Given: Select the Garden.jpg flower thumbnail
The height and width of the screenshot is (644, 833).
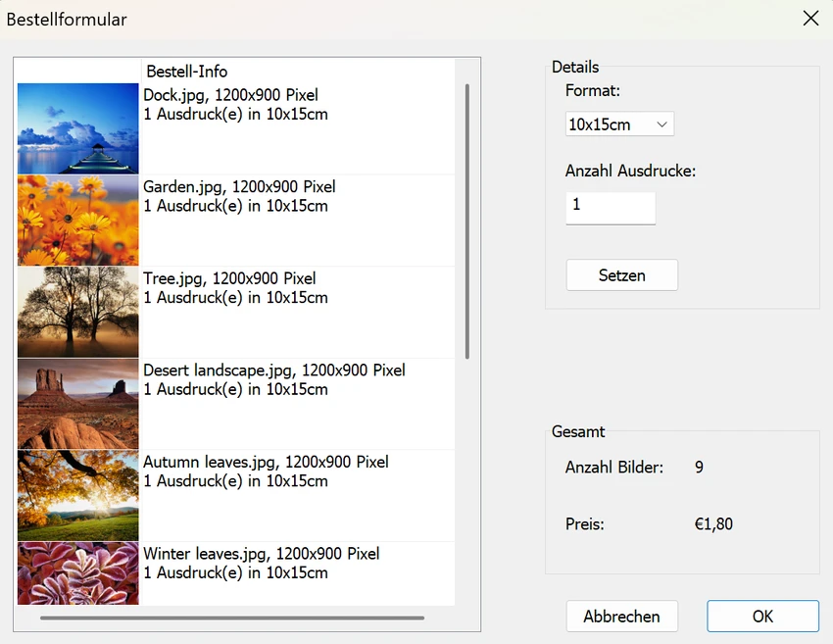Looking at the screenshot, I should click(78, 221).
